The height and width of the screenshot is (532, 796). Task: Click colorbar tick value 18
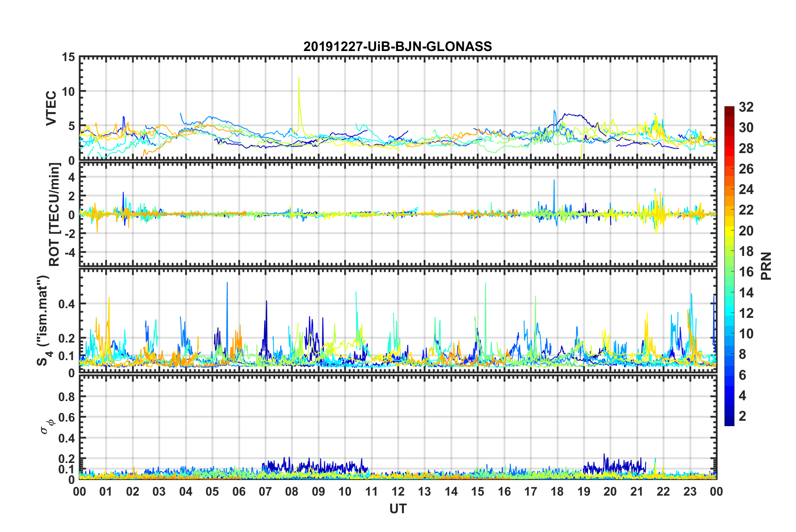(x=746, y=251)
